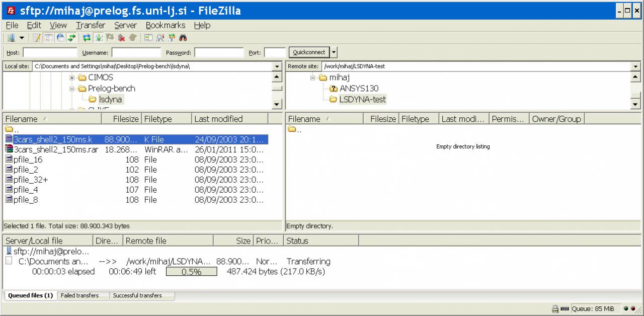
Task: Open the Transfer menu
Action: tap(91, 25)
